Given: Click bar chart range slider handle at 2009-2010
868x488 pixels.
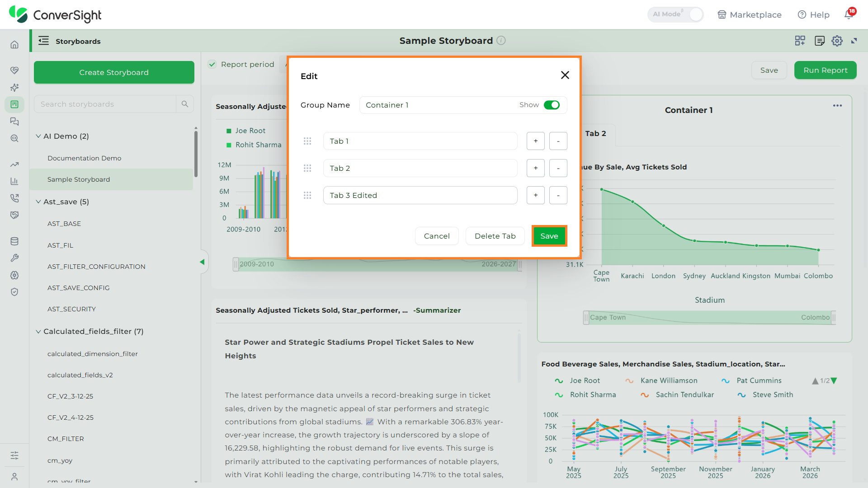Looking at the screenshot, I should [x=236, y=264].
